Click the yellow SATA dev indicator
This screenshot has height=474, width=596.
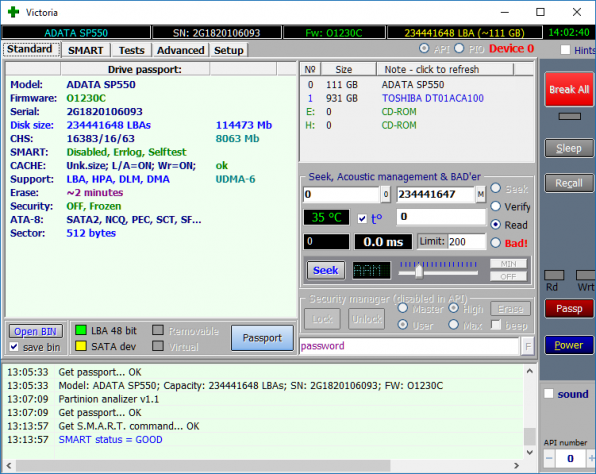[x=81, y=346]
